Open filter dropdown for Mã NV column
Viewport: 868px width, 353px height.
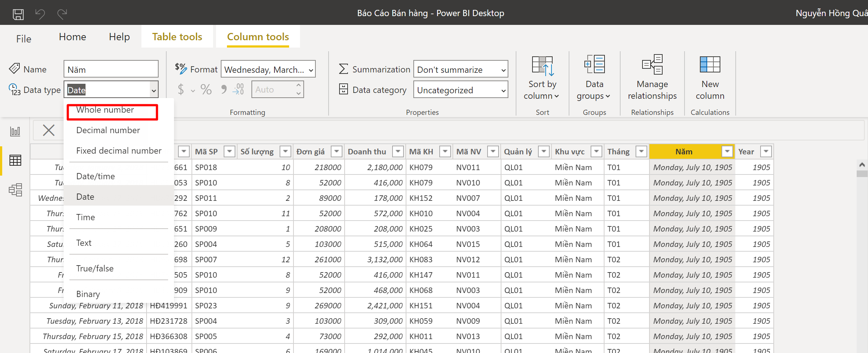[x=493, y=151]
